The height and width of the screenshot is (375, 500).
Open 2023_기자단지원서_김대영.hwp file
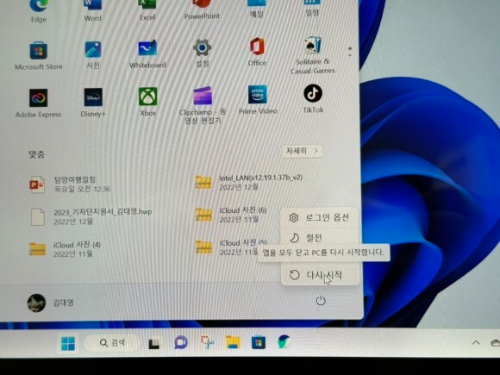pyautogui.click(x=91, y=216)
